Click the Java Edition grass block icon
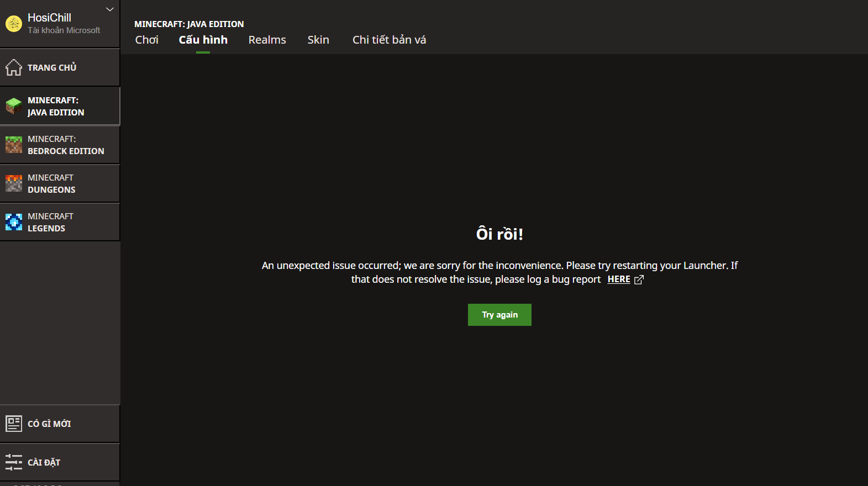 (14, 106)
